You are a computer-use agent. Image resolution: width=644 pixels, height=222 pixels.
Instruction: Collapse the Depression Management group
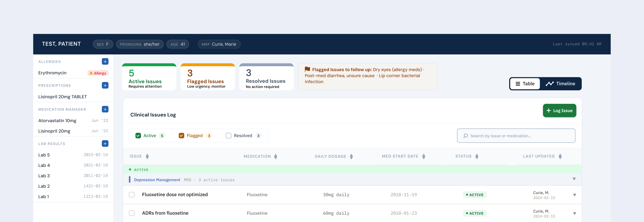coord(574,179)
